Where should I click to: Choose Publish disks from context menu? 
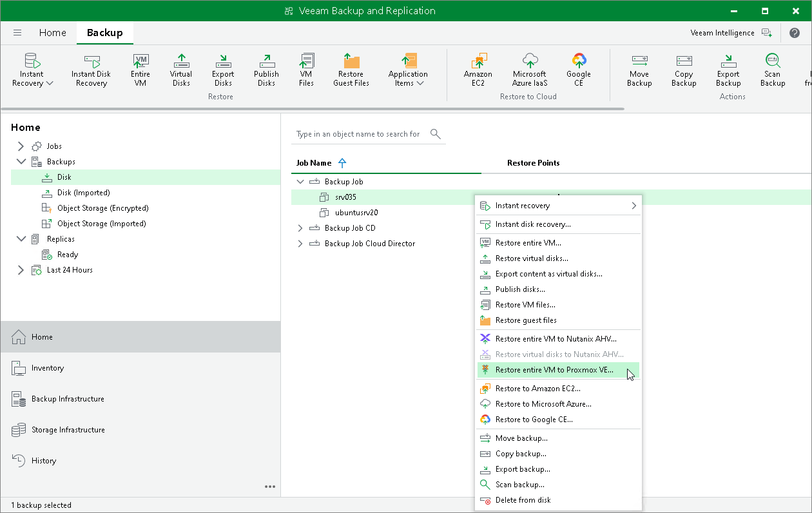[559, 289]
